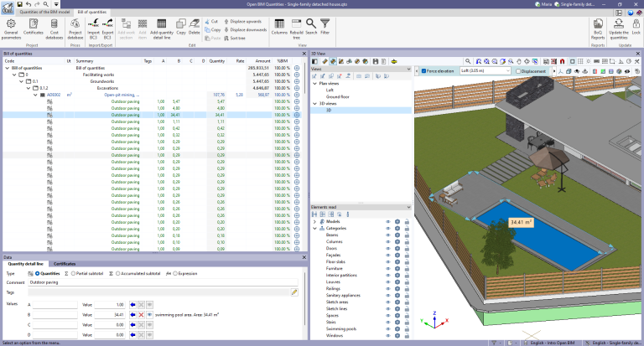Open BoQ Reports
This screenshot has width=644, height=346.
[598, 28]
